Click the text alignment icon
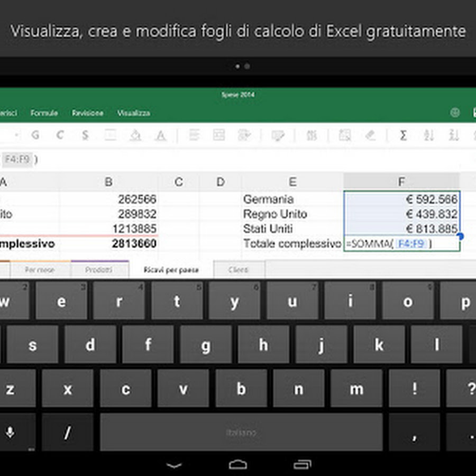The image size is (476, 476). (x=194, y=135)
